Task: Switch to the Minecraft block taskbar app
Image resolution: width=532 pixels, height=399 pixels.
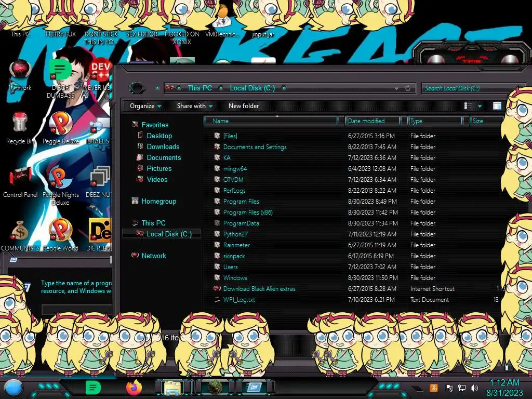Action: [x=215, y=388]
